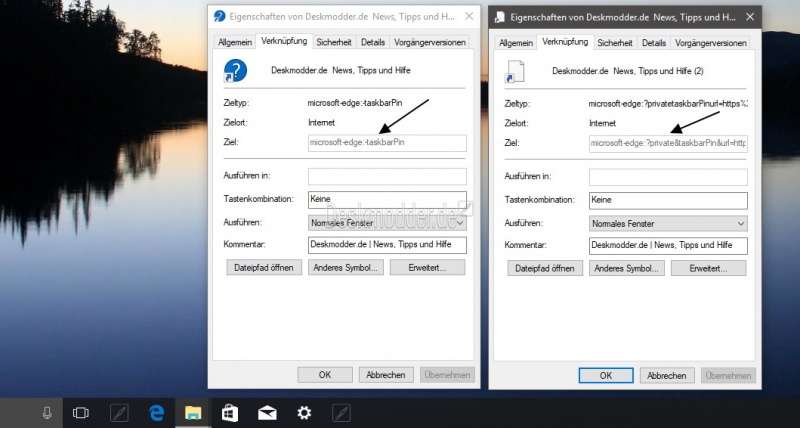Click the pen icon right of Settings
The height and width of the screenshot is (428, 800).
tap(341, 413)
